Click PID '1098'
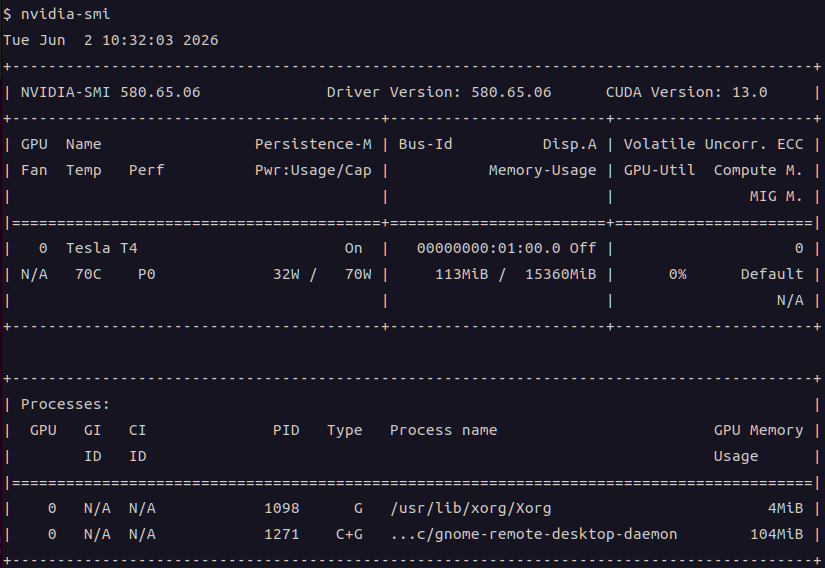This screenshot has width=825, height=568. tap(281, 509)
